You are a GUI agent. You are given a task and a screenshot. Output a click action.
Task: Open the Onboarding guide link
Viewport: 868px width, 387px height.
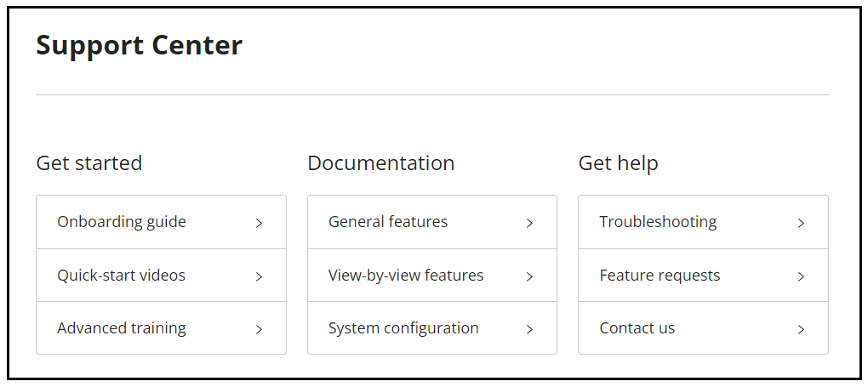point(122,222)
